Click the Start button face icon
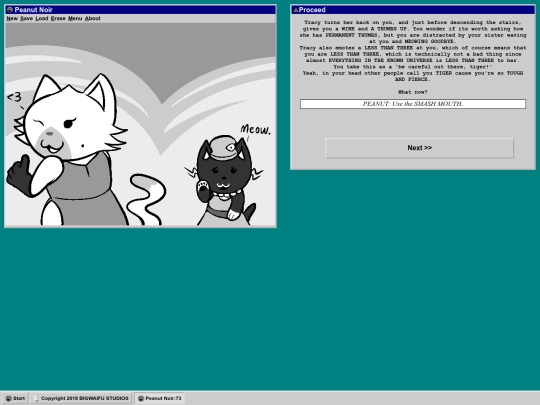The width and height of the screenshot is (540, 405). point(9,398)
